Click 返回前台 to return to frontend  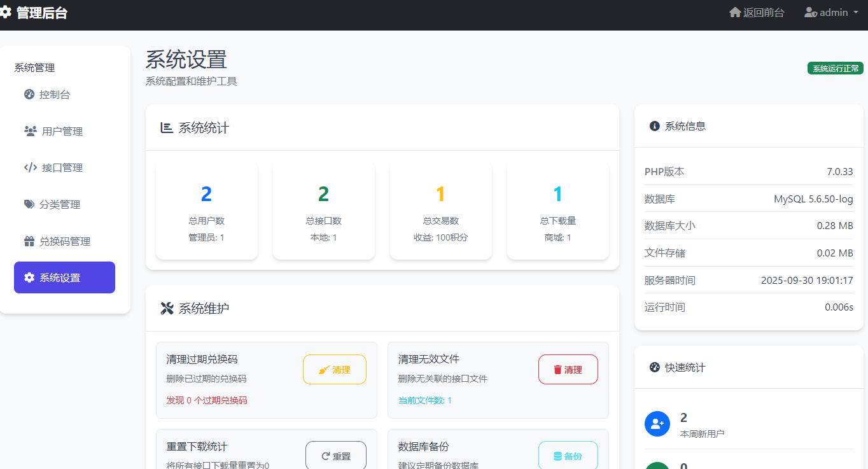pyautogui.click(x=757, y=12)
